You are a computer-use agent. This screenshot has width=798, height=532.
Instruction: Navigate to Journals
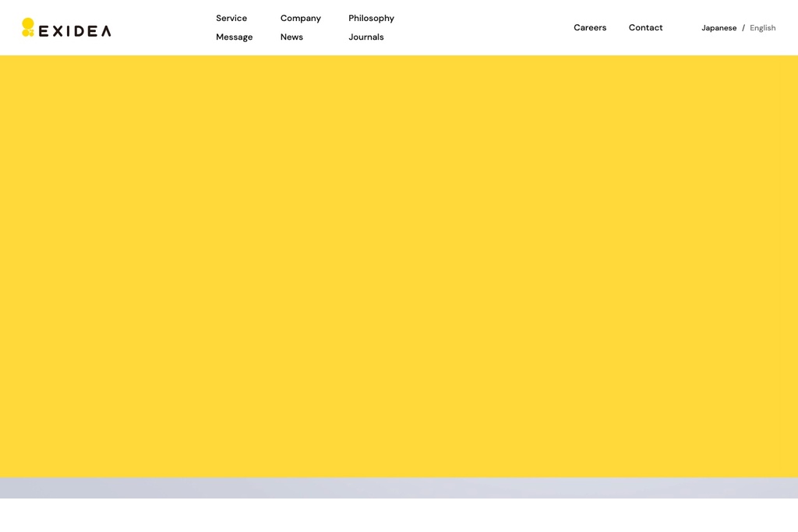click(365, 37)
